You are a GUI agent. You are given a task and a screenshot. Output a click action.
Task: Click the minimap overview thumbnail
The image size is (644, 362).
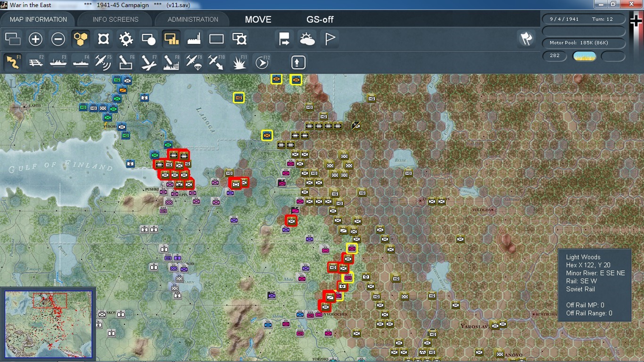(x=49, y=324)
